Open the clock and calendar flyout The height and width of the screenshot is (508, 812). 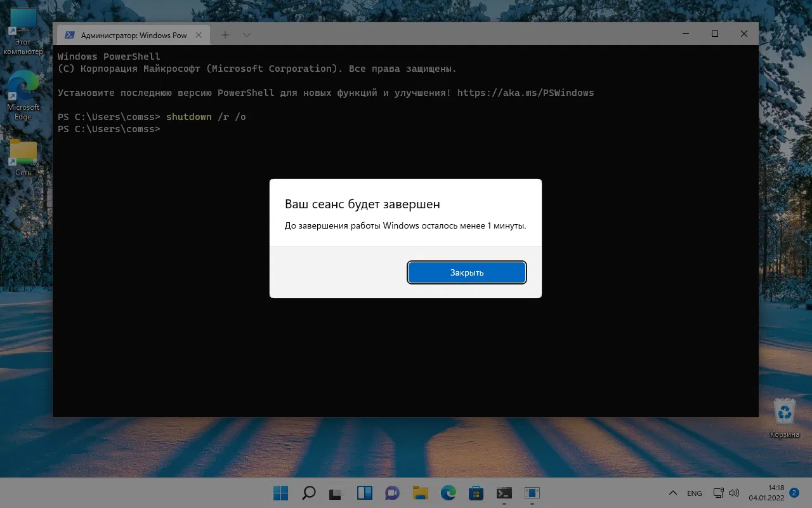(x=766, y=493)
